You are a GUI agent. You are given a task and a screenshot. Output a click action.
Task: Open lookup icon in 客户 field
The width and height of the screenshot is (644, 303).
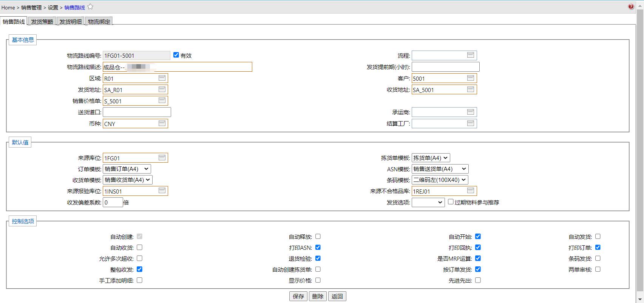[471, 78]
